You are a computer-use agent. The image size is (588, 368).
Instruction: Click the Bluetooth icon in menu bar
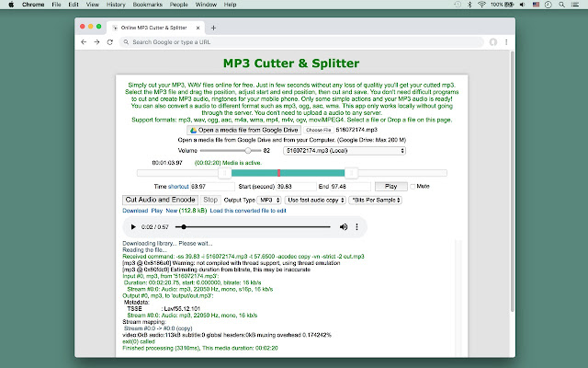click(469, 5)
